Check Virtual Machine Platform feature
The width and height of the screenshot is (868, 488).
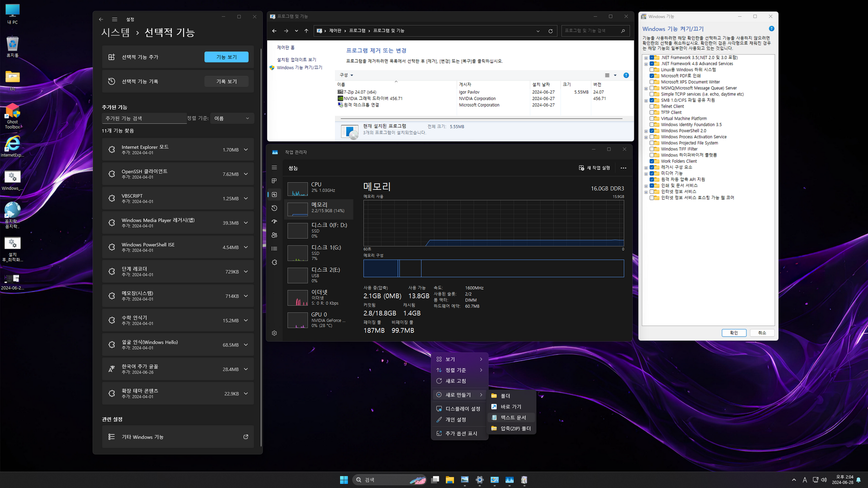tap(652, 119)
